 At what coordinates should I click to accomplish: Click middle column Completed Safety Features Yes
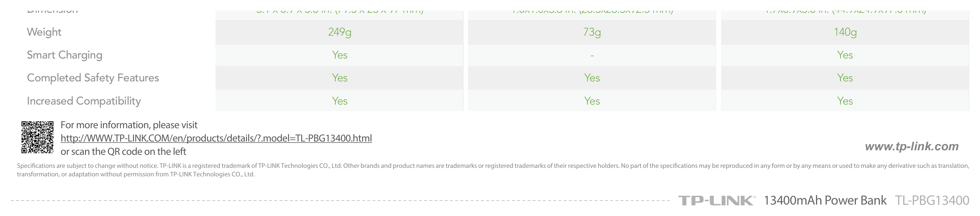pos(592,78)
